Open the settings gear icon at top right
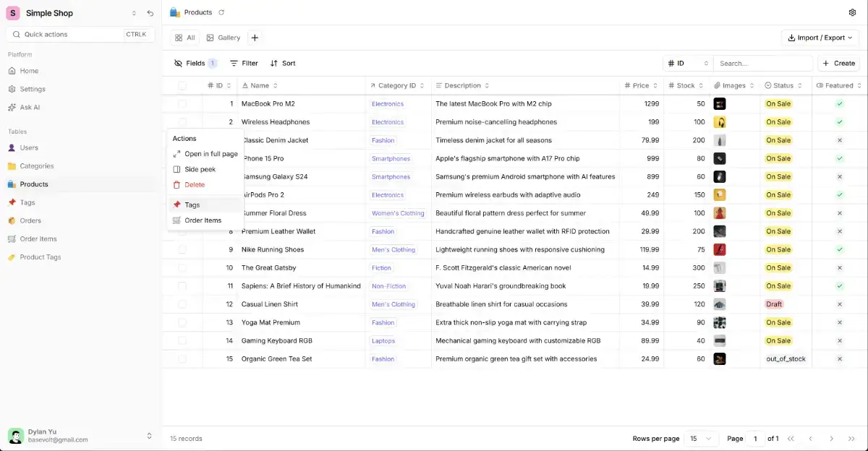 (852, 12)
